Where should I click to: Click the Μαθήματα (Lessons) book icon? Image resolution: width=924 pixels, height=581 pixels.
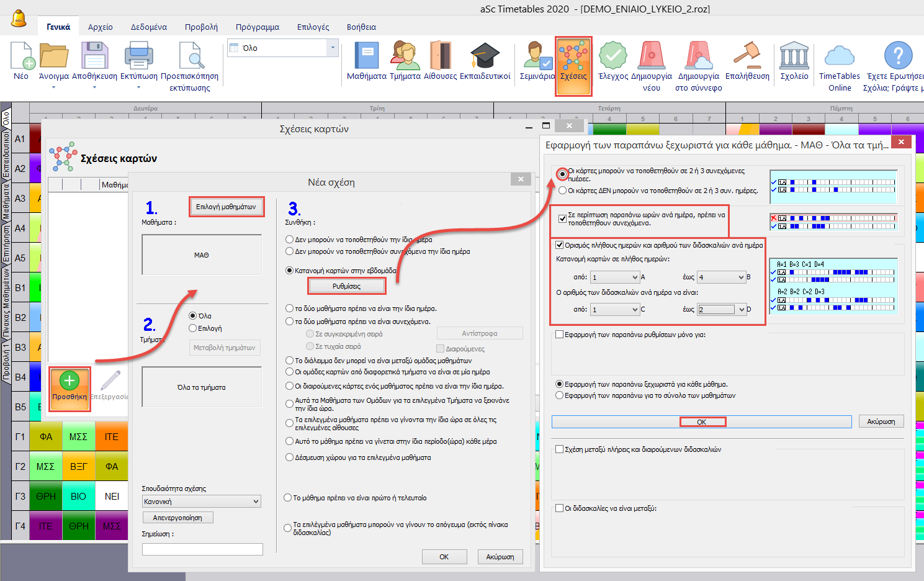tap(366, 57)
